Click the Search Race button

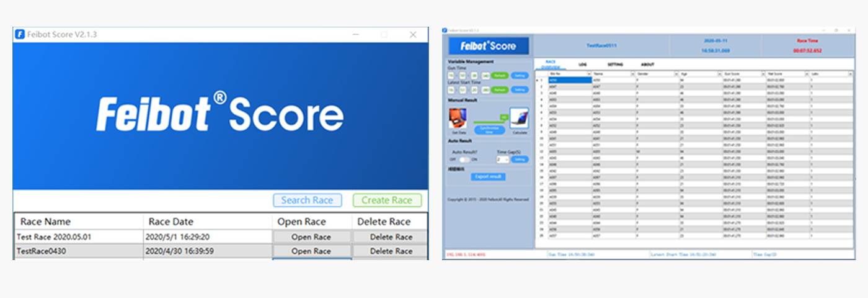(307, 200)
